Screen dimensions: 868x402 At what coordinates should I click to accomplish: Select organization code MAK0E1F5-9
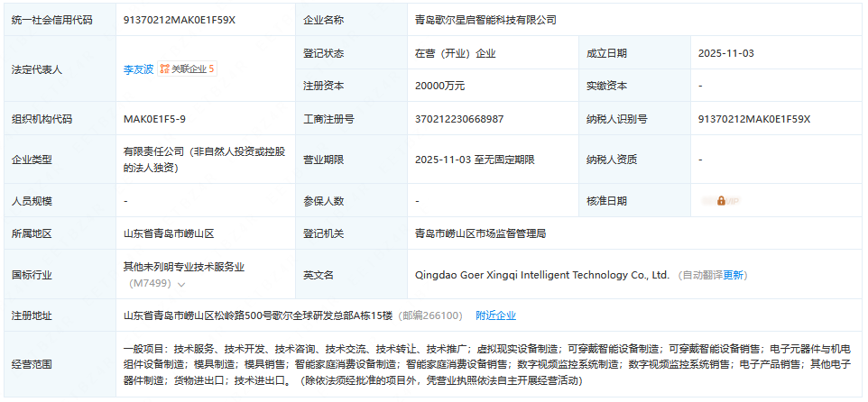point(154,119)
